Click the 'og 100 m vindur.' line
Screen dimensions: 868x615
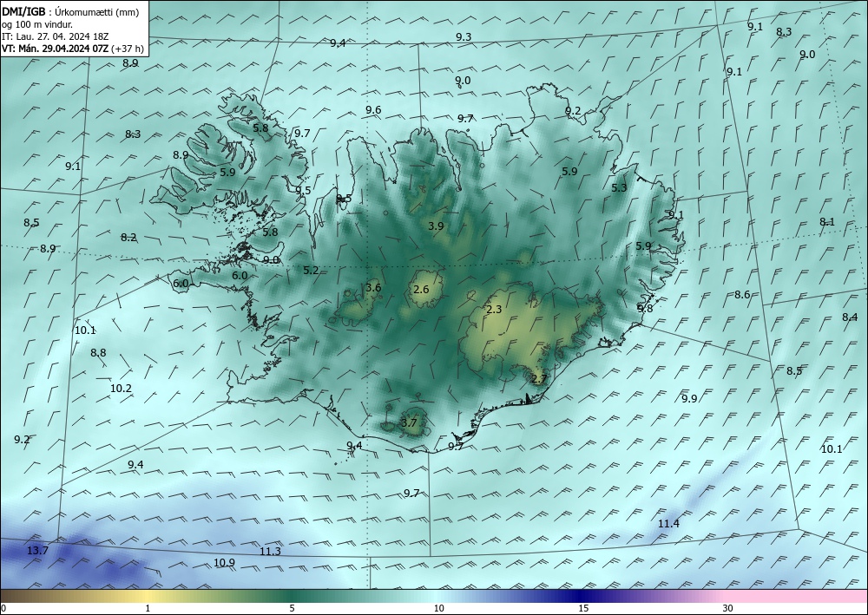coord(37,24)
